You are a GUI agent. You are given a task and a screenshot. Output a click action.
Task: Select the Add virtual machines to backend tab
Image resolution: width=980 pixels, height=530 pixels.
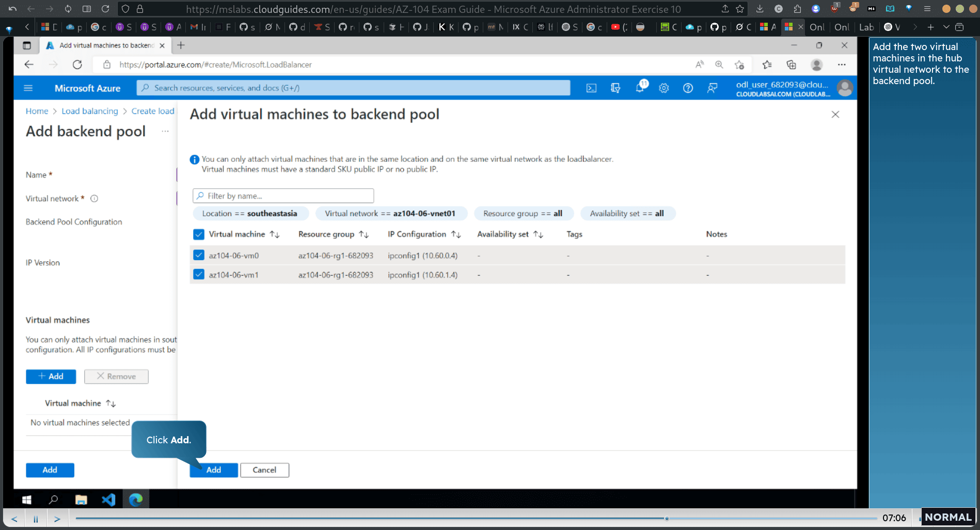click(106, 45)
